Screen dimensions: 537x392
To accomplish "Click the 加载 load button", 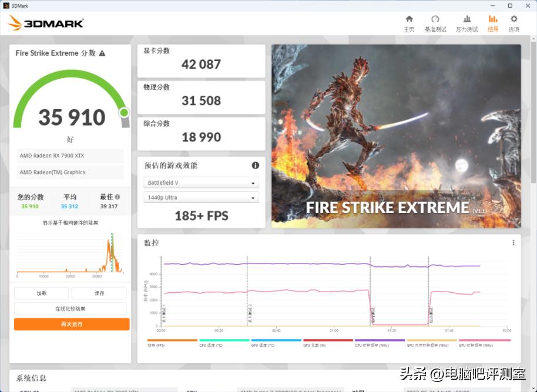I will pos(42,293).
